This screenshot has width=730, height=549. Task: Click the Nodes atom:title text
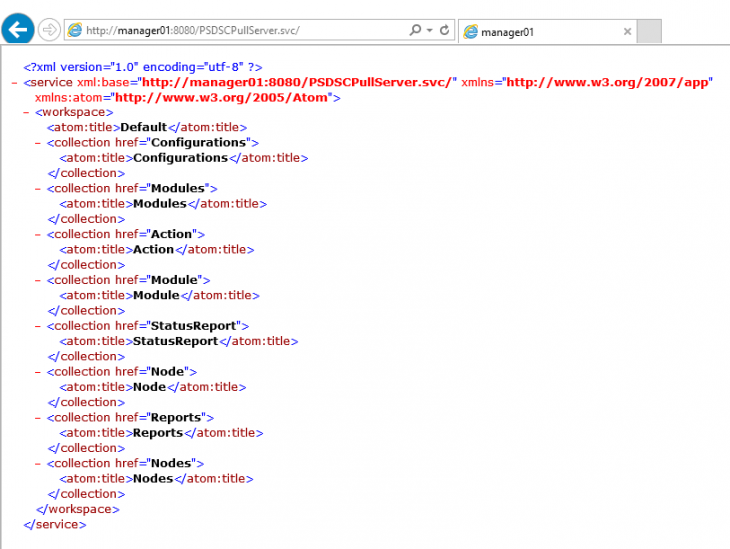click(x=153, y=479)
